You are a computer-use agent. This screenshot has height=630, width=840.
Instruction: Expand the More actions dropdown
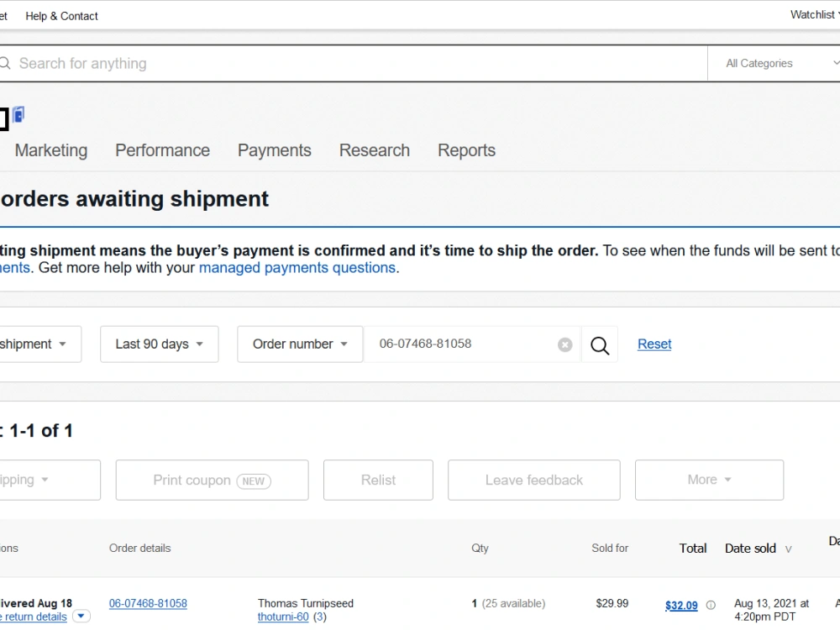[x=709, y=480]
